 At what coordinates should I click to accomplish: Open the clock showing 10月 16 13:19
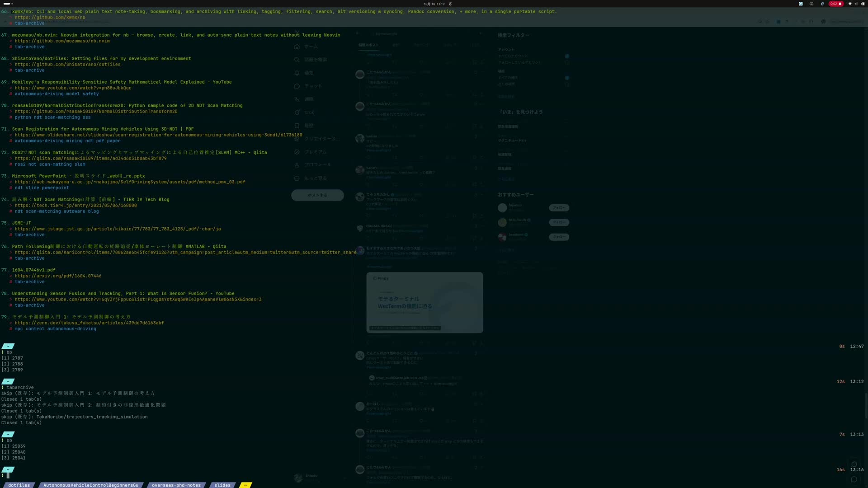coord(434,4)
